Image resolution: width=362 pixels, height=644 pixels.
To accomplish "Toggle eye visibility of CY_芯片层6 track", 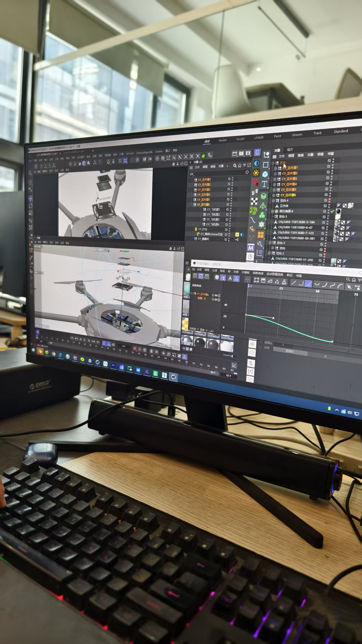I will tap(216, 295).
